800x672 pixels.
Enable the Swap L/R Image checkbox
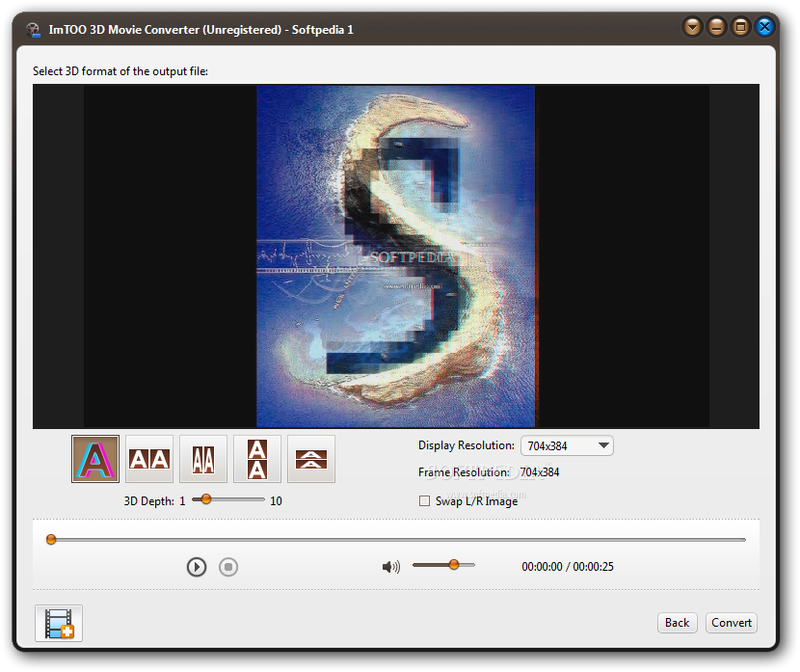[x=424, y=501]
